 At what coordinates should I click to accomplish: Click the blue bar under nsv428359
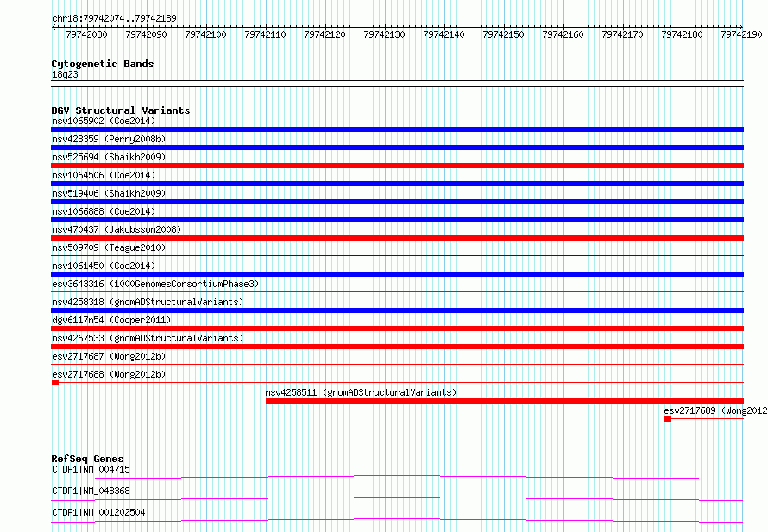[x=397, y=147]
